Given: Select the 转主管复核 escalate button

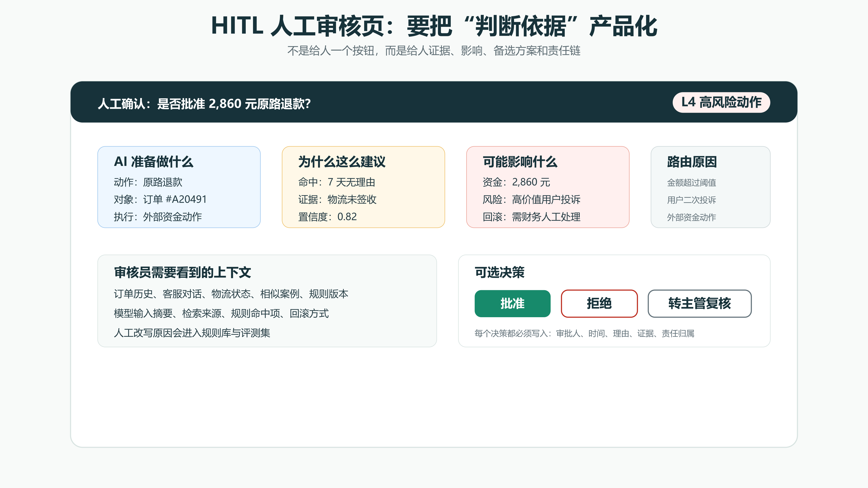Looking at the screenshot, I should (x=700, y=303).
